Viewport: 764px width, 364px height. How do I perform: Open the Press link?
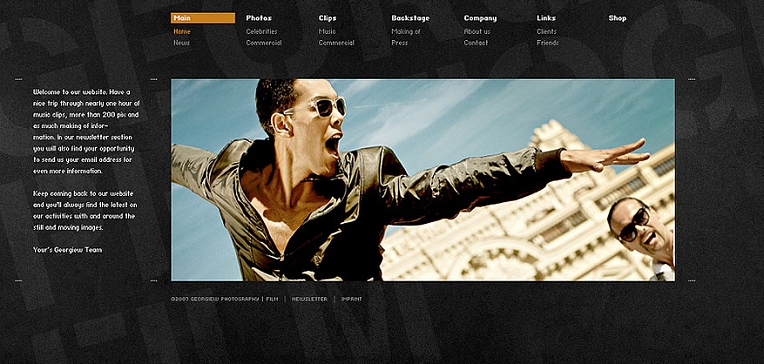[x=400, y=42]
